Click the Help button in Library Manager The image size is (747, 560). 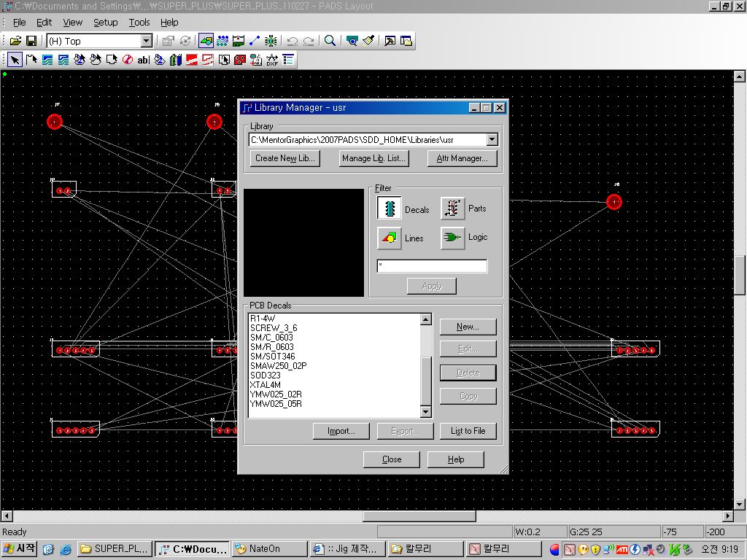[x=456, y=459]
